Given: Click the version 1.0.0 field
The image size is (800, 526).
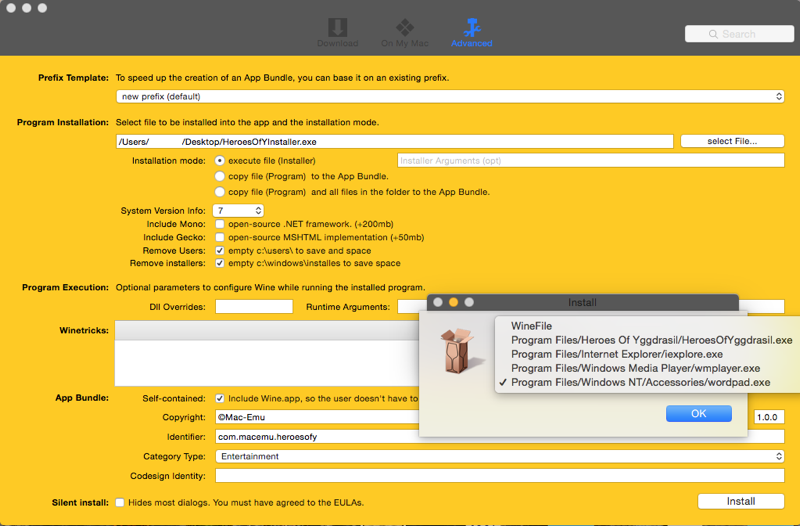Looking at the screenshot, I should pos(768,417).
